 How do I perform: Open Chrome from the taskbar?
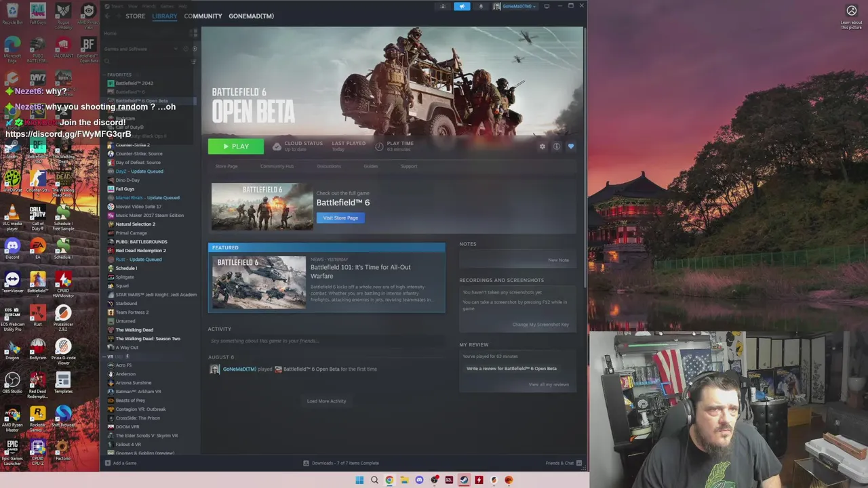(x=389, y=480)
